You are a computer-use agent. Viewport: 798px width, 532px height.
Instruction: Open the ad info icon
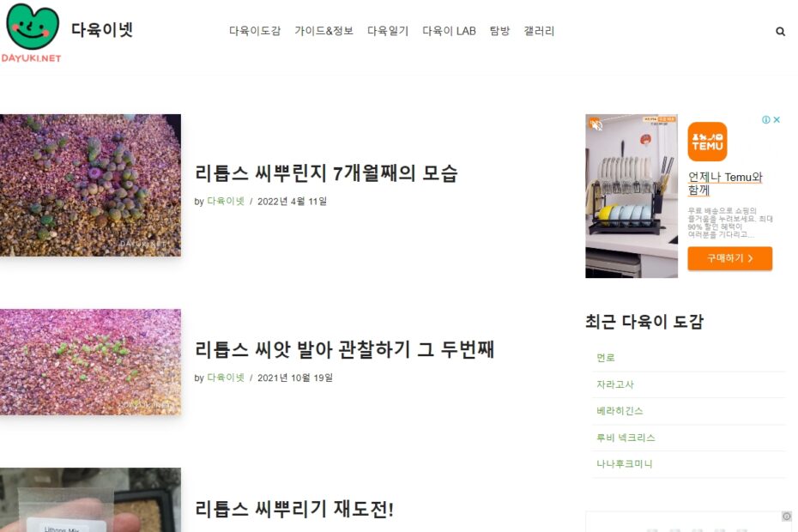pos(765,119)
